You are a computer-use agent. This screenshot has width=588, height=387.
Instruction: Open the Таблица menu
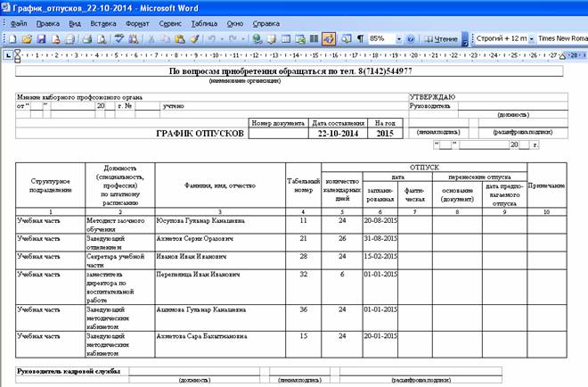coord(204,23)
